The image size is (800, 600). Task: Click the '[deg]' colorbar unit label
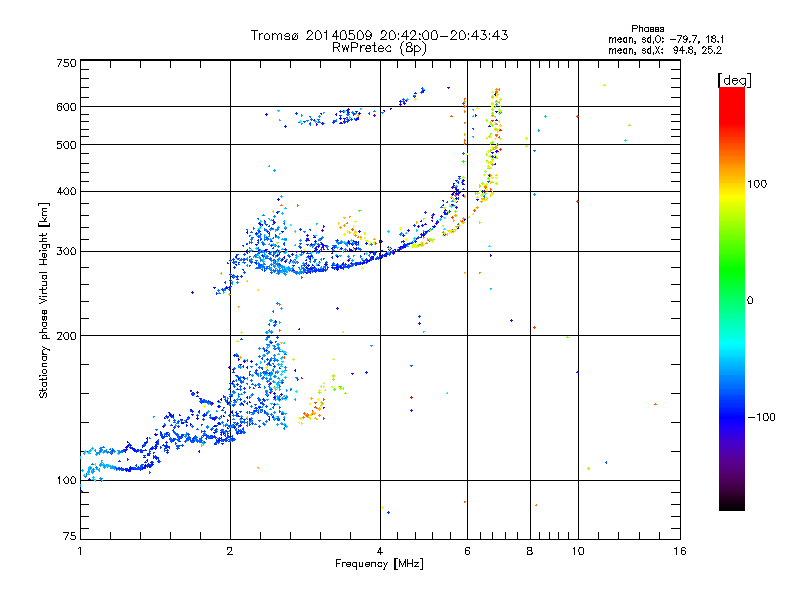[734, 80]
